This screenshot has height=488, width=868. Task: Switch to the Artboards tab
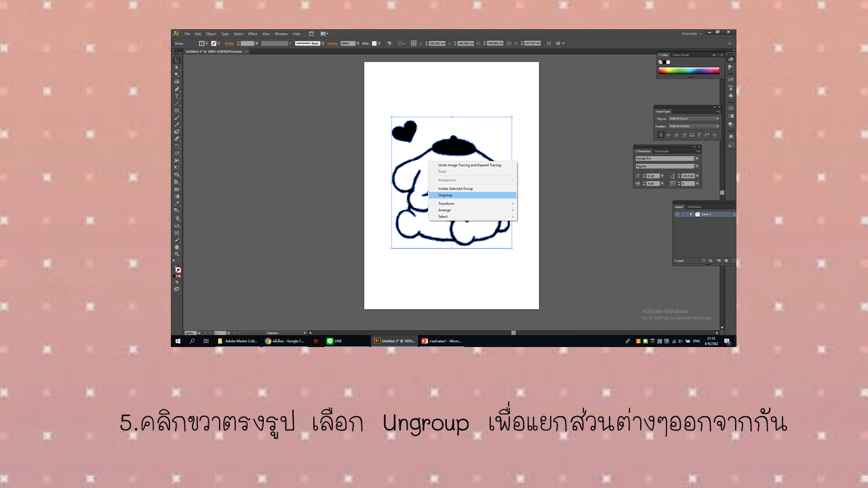pos(694,207)
